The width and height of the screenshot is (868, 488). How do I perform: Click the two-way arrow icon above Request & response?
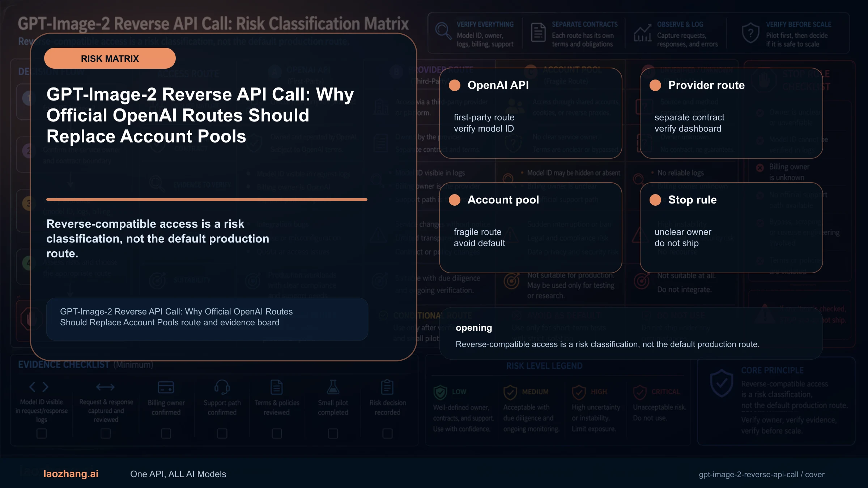coord(105,387)
